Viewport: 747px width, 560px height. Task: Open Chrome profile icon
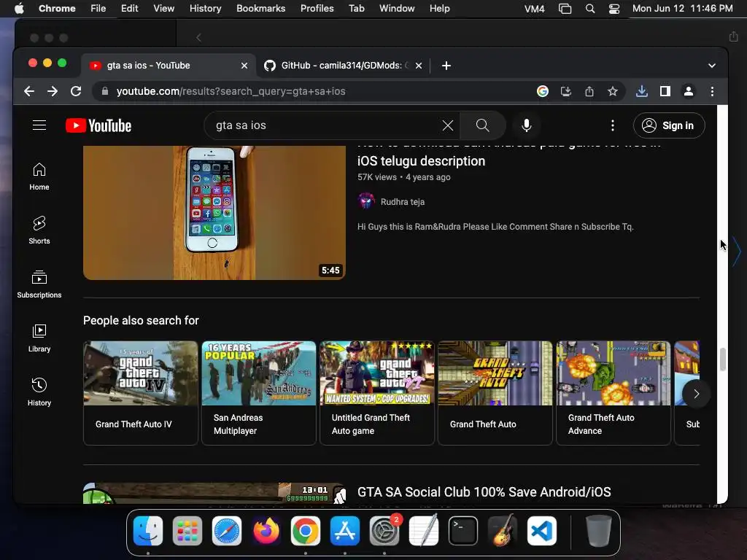tap(689, 91)
